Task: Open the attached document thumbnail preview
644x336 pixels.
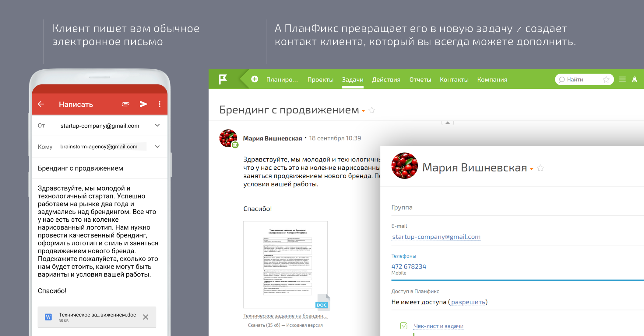Action: click(x=285, y=265)
